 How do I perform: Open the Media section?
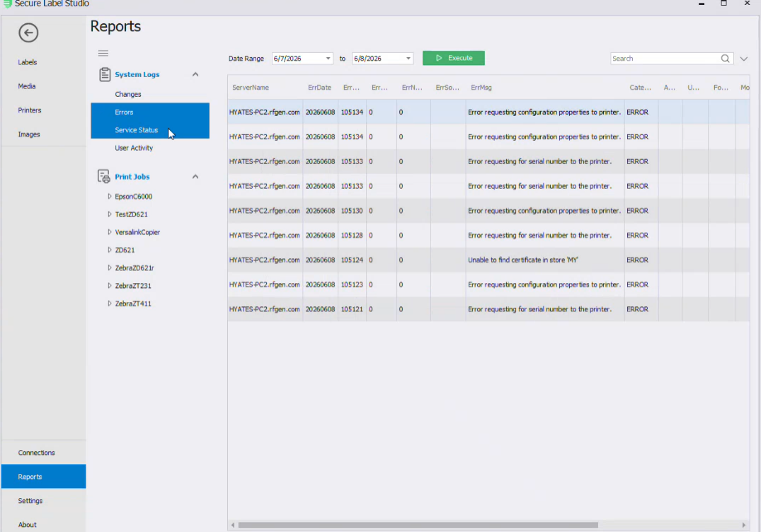click(x=27, y=86)
